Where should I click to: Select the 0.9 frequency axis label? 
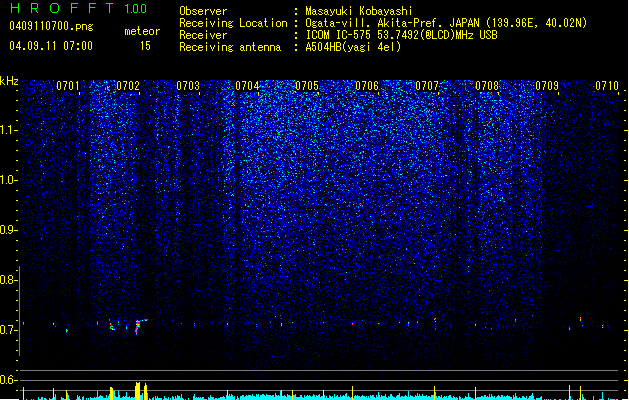(8, 230)
